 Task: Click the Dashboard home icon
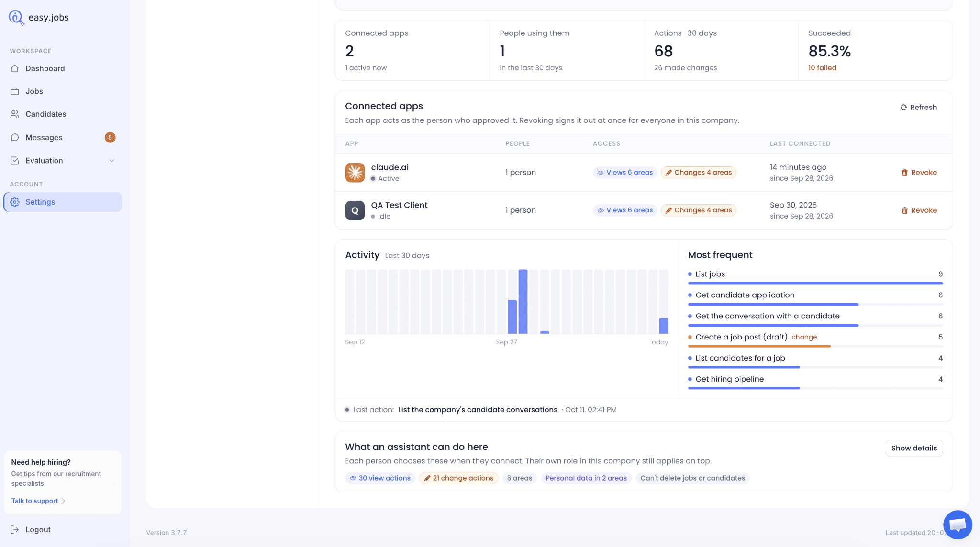15,68
